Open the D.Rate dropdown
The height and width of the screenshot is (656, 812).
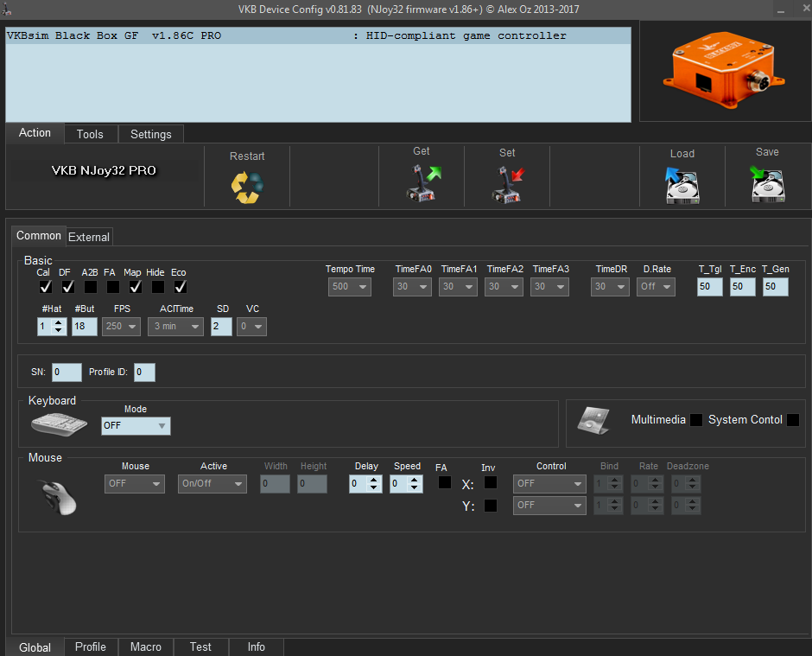click(x=656, y=287)
